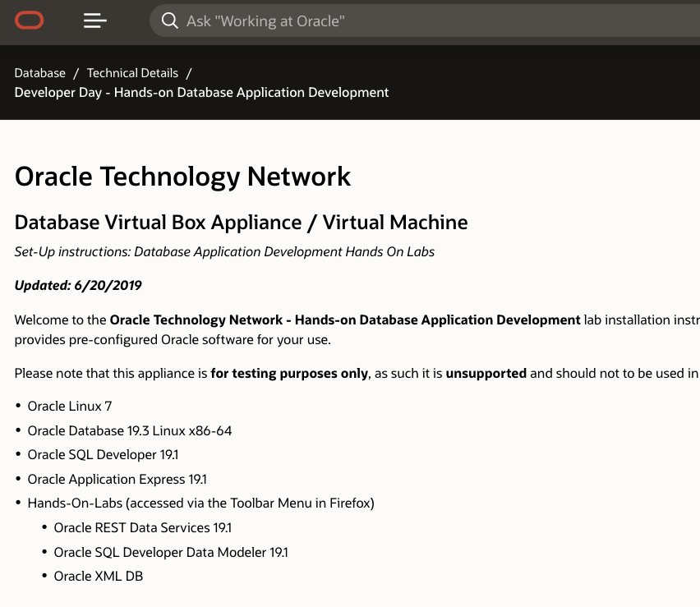Click the Database Virtual Box Appliance heading

pyautogui.click(x=241, y=222)
